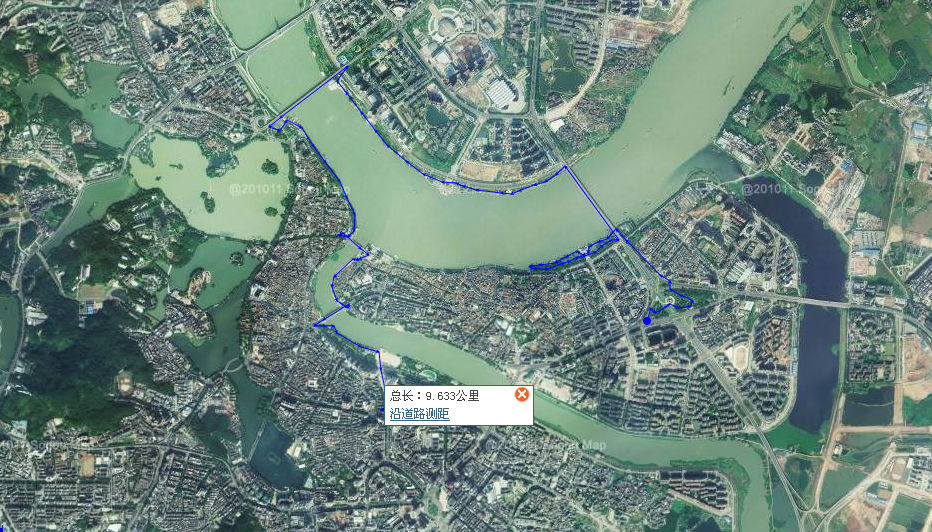Viewport: 932px width, 532px height.
Task: Close the distance measurement popup
Action: (521, 394)
